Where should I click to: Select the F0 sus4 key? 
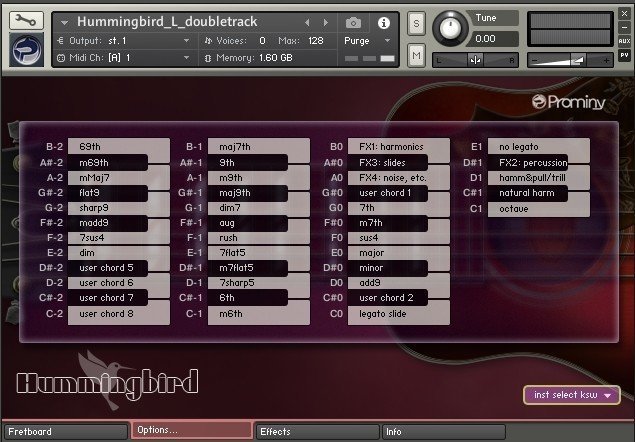tap(398, 238)
